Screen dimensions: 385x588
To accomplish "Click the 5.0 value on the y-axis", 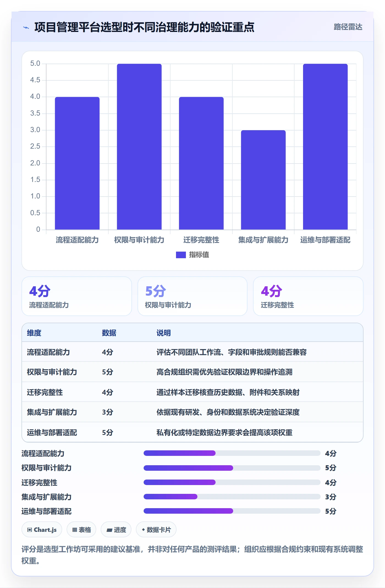I will (x=35, y=64).
